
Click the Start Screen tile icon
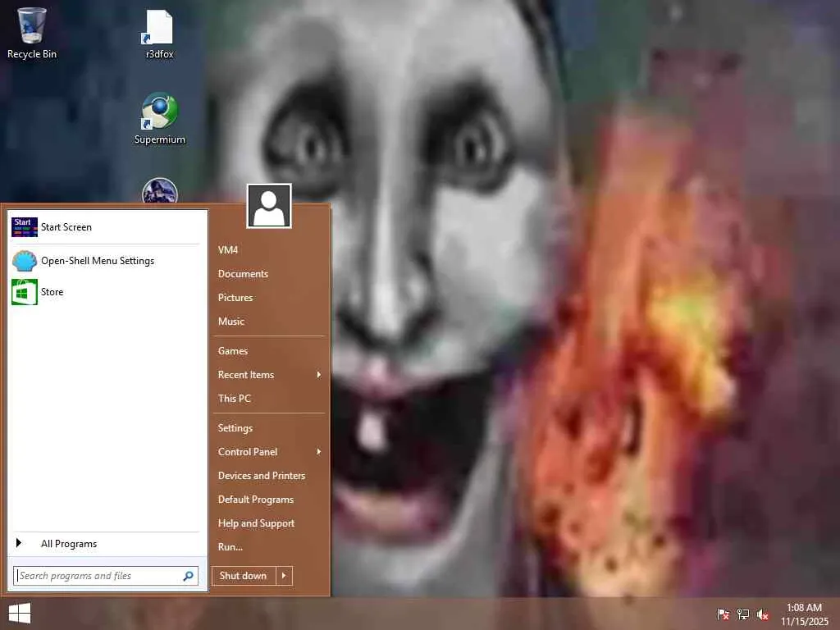(x=24, y=227)
